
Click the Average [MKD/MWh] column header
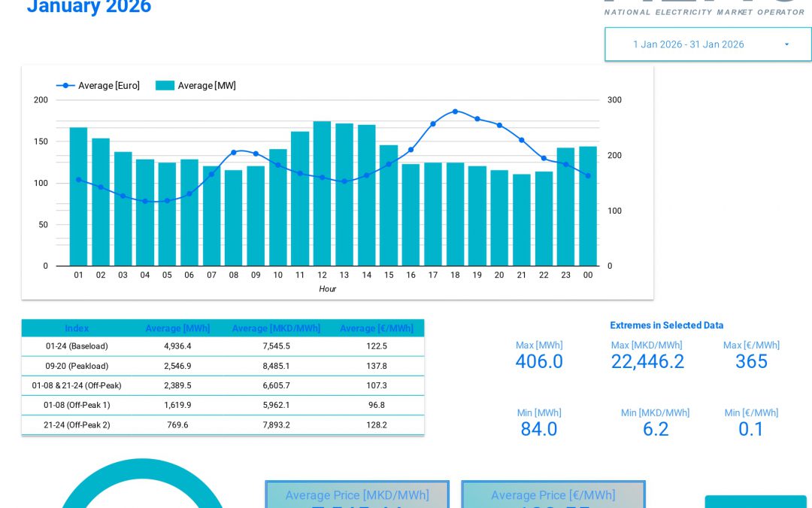tap(276, 328)
